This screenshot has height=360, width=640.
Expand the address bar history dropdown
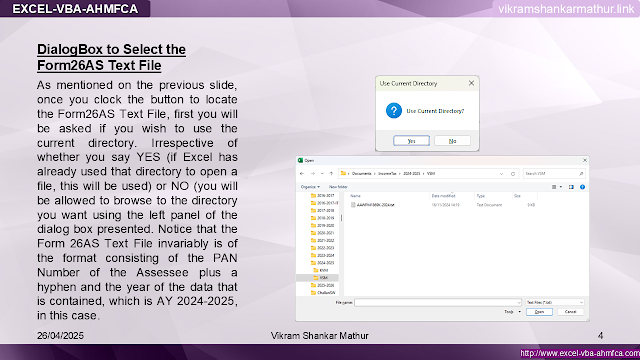click(x=501, y=174)
